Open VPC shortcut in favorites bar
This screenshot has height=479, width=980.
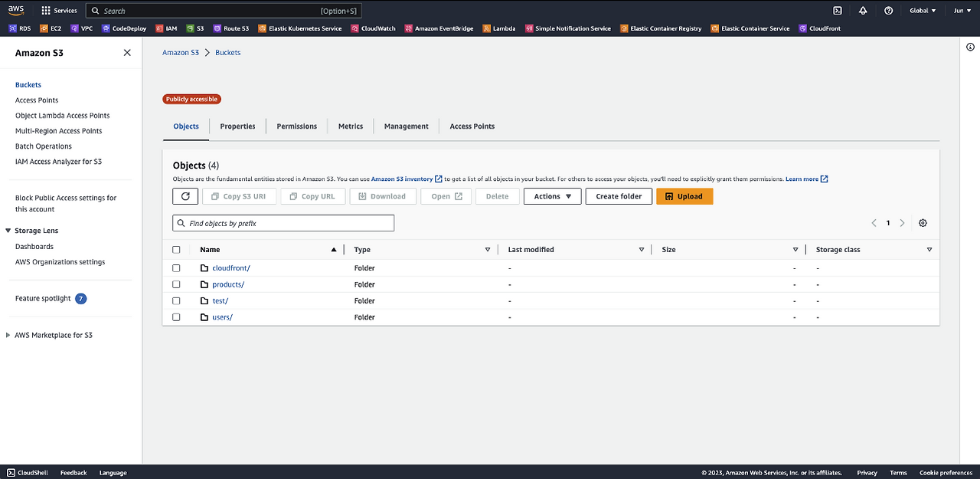pyautogui.click(x=82, y=28)
